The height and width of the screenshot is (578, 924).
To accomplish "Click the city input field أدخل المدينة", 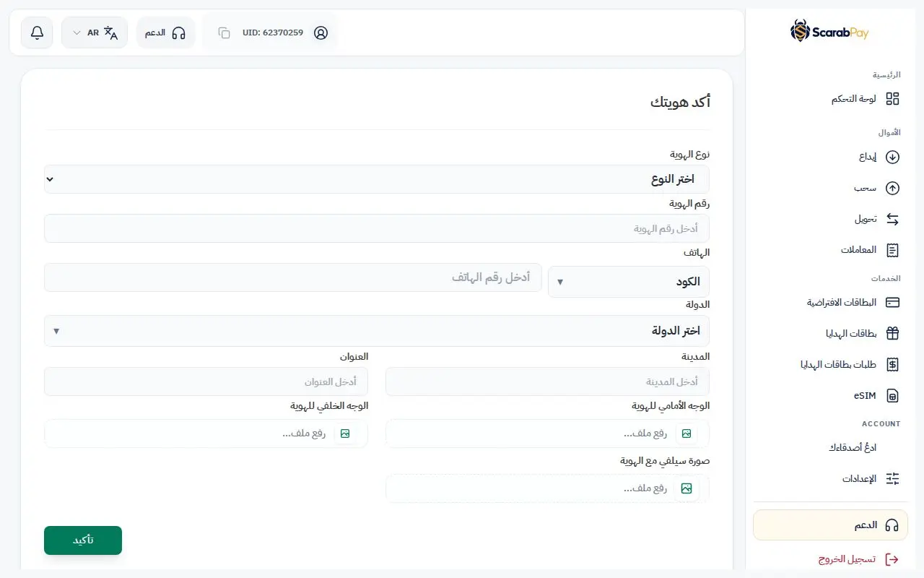I will 547,381.
